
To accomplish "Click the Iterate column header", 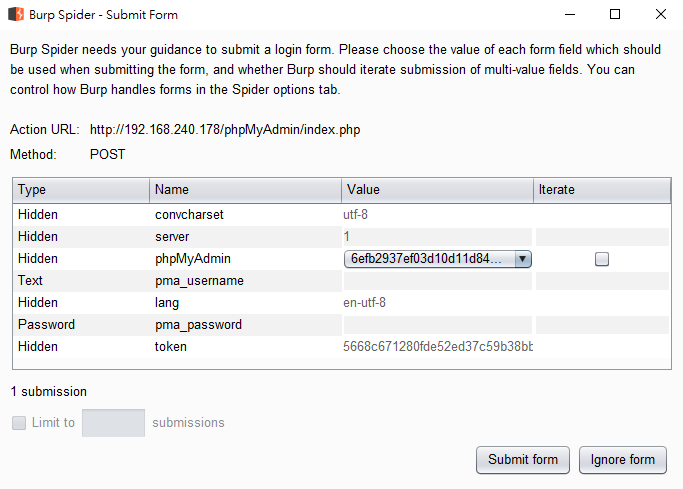I will point(601,190).
